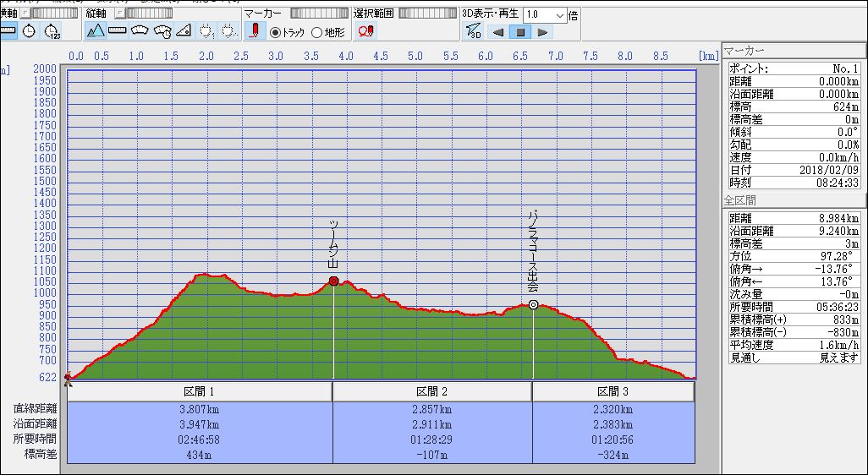Select the distance ruler horizontal-axis icon
Screen dimensions: 868x475
(8, 31)
